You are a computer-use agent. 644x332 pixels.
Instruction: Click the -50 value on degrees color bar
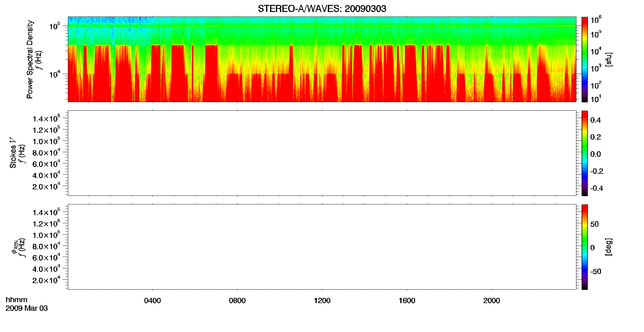point(596,272)
